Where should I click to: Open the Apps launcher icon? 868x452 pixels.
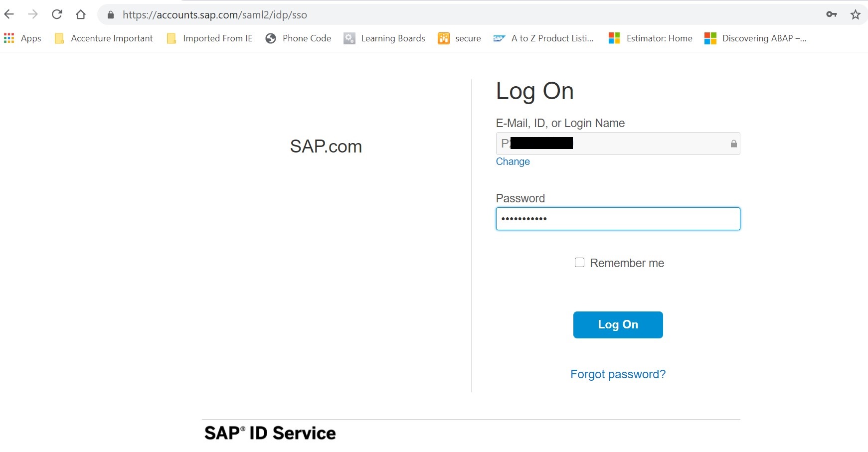click(8, 38)
